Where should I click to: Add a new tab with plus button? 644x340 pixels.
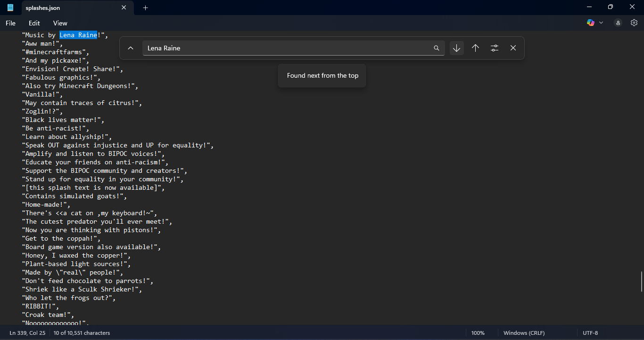click(x=145, y=8)
